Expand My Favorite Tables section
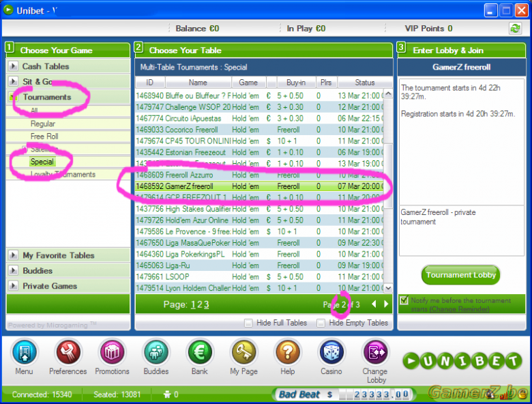532x404 pixels. (14, 255)
